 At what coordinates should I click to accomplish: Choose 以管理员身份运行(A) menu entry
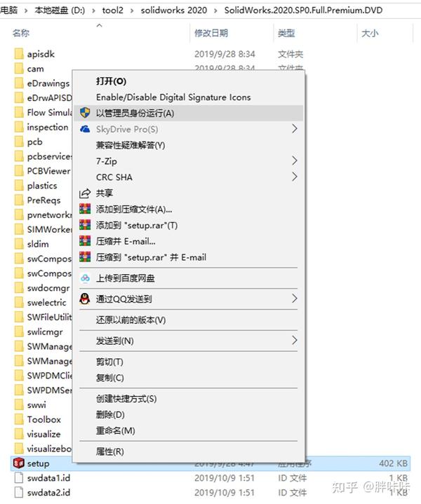point(188,113)
